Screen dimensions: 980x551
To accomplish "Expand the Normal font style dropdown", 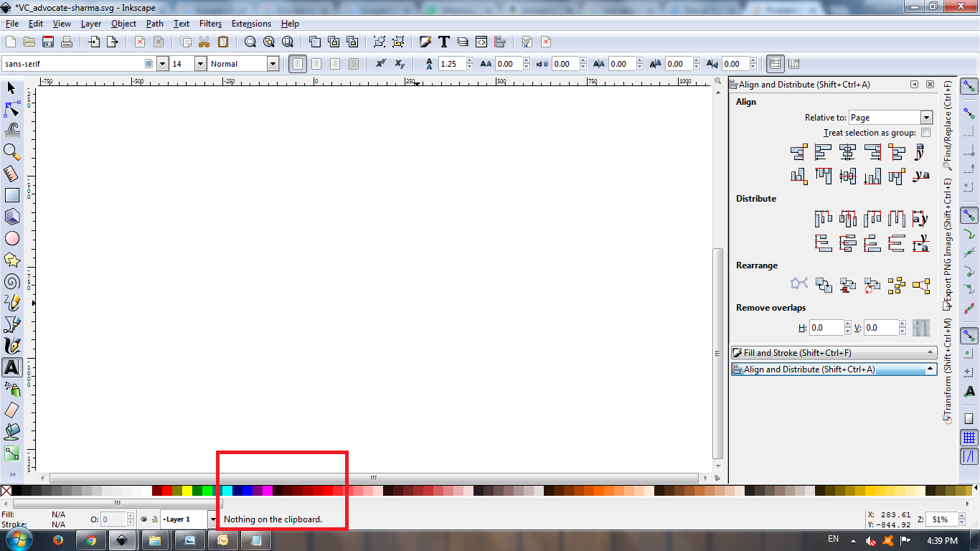I will [x=273, y=64].
